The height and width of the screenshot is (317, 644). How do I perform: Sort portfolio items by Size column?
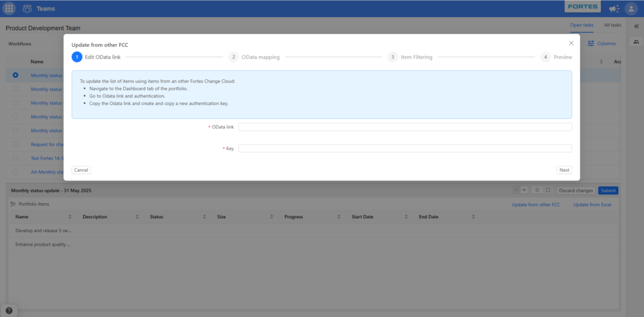[x=272, y=217]
